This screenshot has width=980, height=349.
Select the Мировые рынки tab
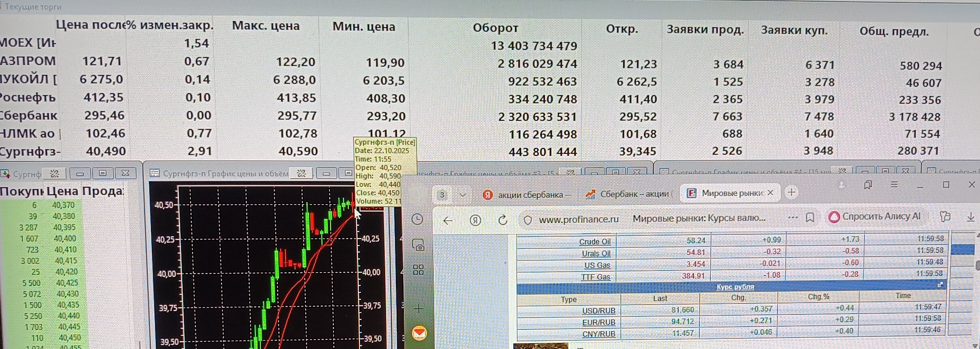[729, 193]
